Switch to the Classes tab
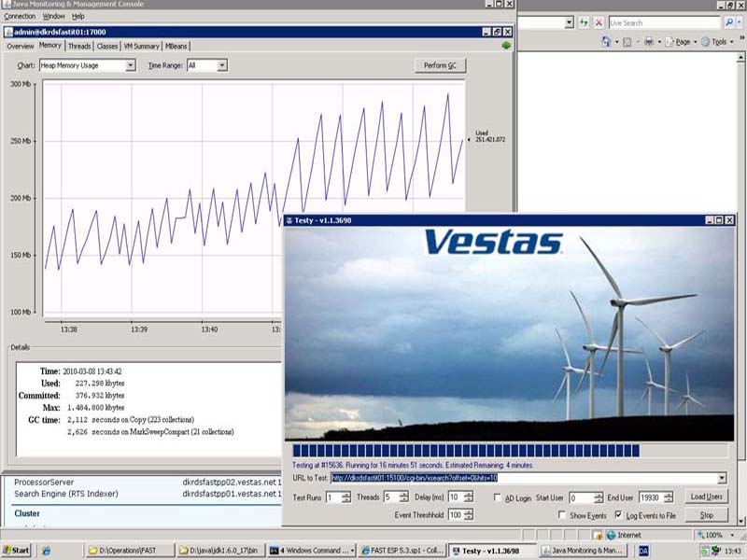 (107, 46)
